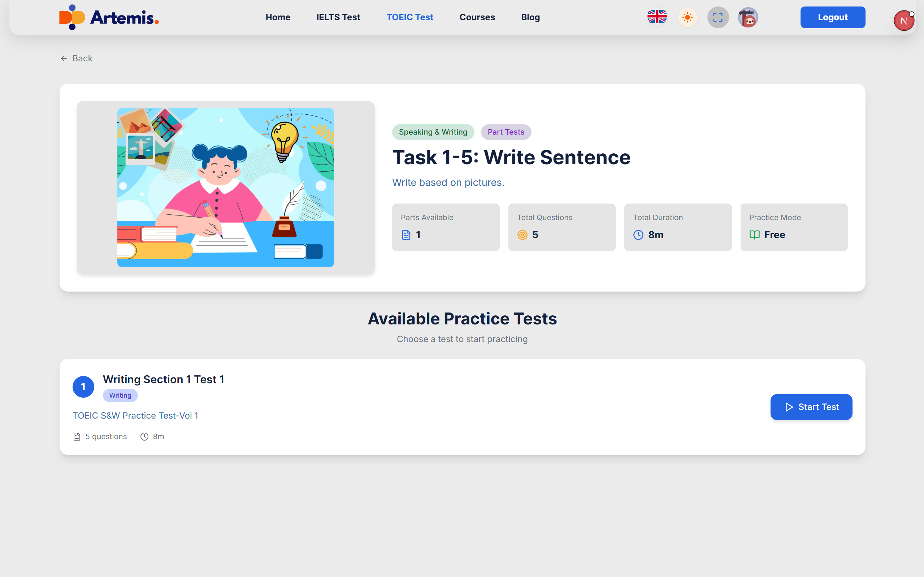Image resolution: width=924 pixels, height=577 pixels.
Task: Open TOEIC S&W Practice Test-Vol 1 link
Action: (135, 416)
